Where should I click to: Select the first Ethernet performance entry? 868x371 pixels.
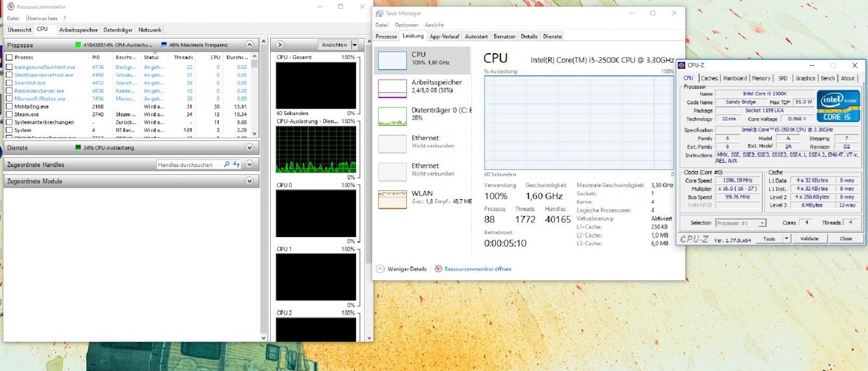pos(422,143)
